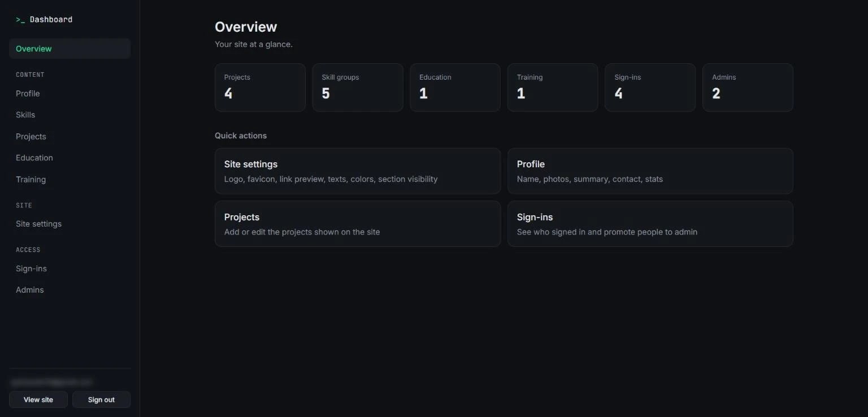Navigate to Projects in the sidebar

coord(31,136)
